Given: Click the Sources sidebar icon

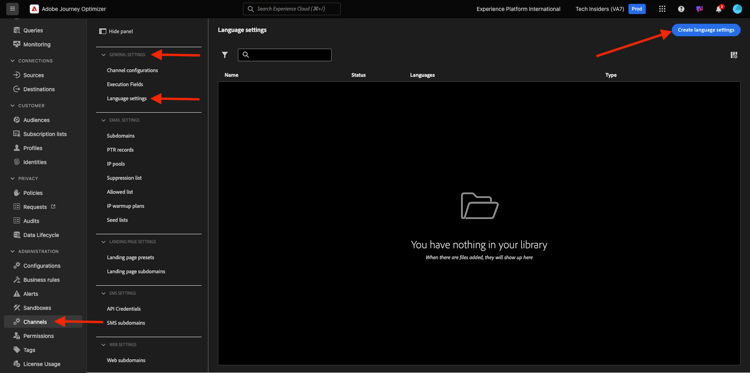Looking at the screenshot, I should click(17, 75).
